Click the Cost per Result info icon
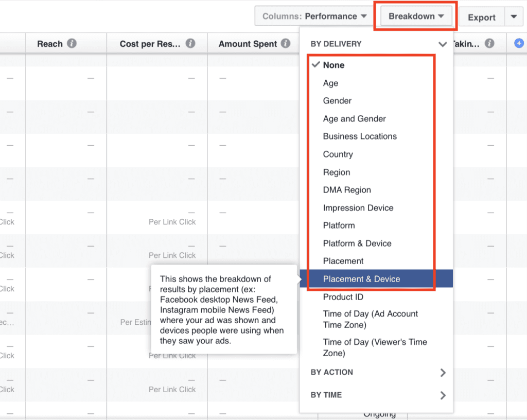 coord(190,43)
